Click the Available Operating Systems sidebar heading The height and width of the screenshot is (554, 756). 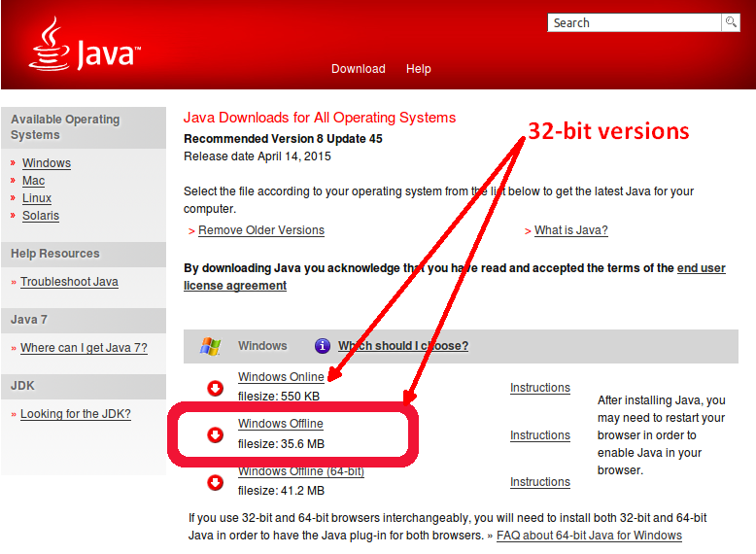tap(65, 126)
